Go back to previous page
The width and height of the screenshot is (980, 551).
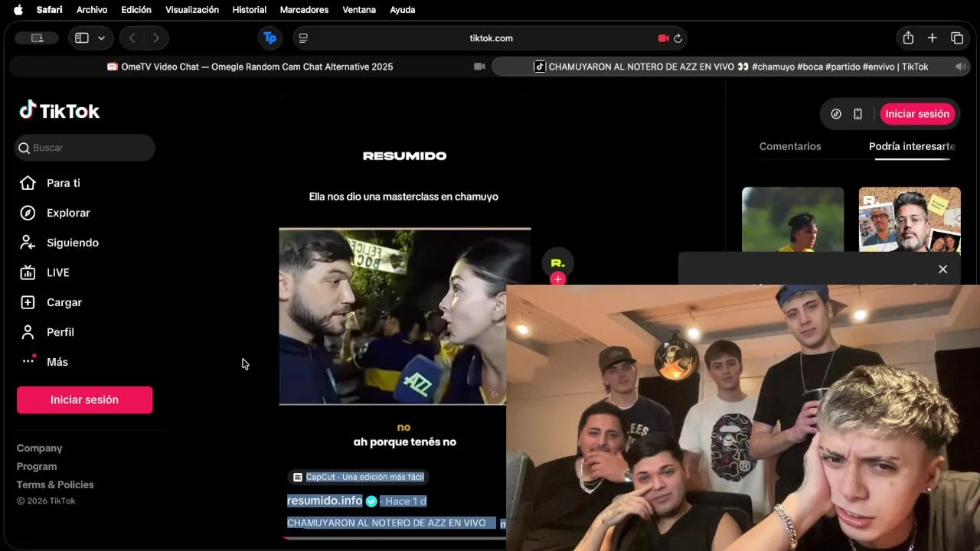click(132, 38)
